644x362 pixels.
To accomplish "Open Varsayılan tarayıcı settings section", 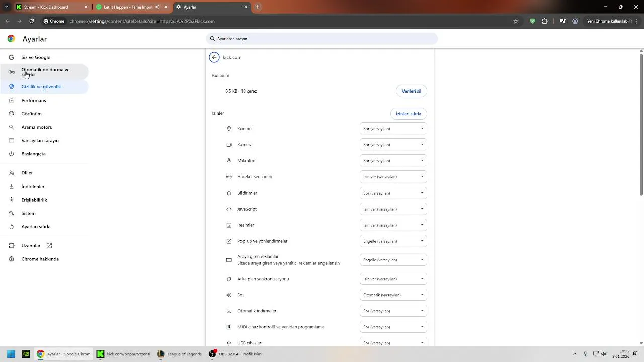I will pyautogui.click(x=44, y=141).
